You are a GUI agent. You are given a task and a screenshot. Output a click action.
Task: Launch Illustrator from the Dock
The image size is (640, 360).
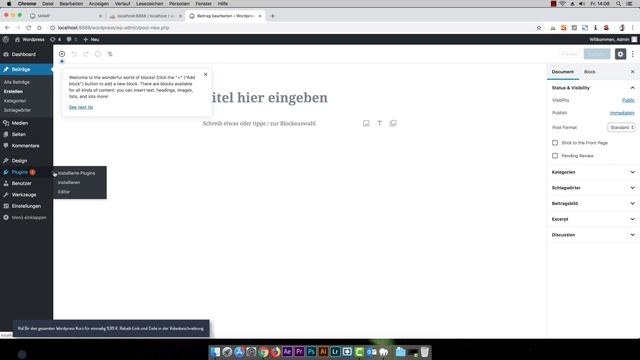click(x=323, y=351)
